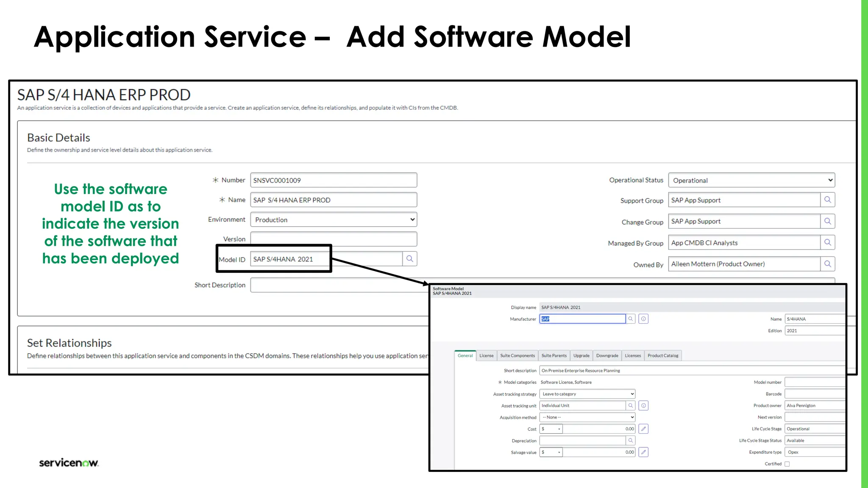
Task: Click the Life Cycle Stage Status field Available
Action: (815, 441)
